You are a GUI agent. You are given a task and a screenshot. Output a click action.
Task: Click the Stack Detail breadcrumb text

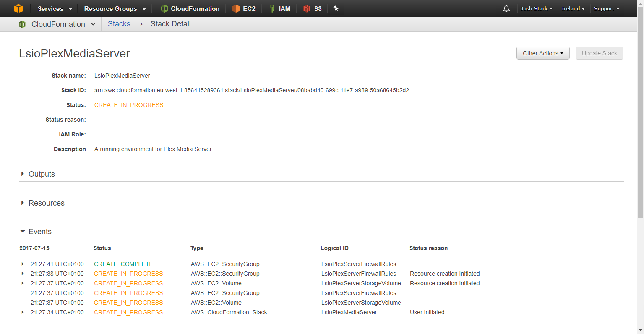pos(171,24)
